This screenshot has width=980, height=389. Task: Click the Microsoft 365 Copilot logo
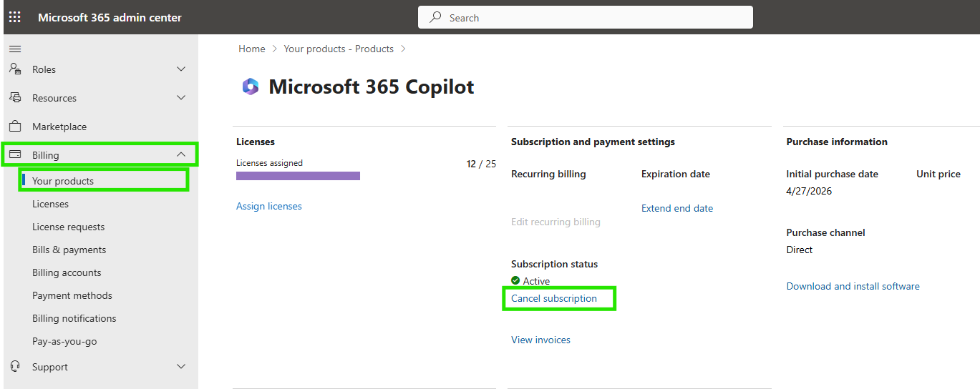coord(251,87)
